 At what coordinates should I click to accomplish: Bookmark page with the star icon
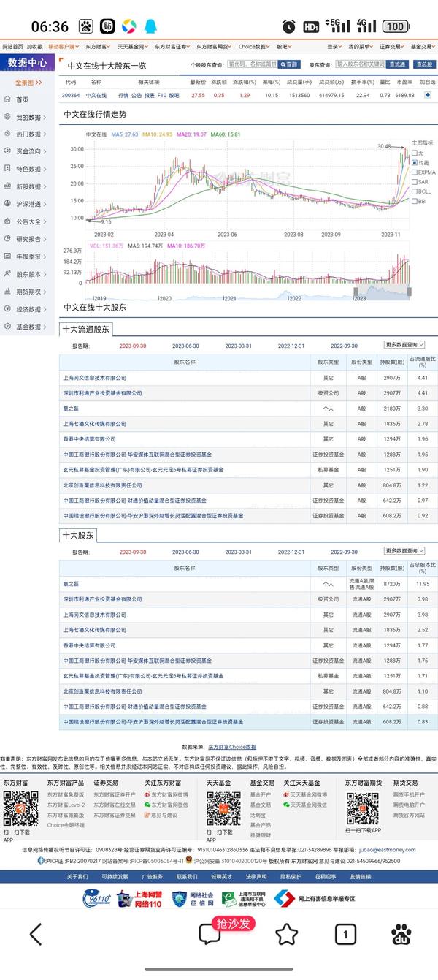coord(287,933)
